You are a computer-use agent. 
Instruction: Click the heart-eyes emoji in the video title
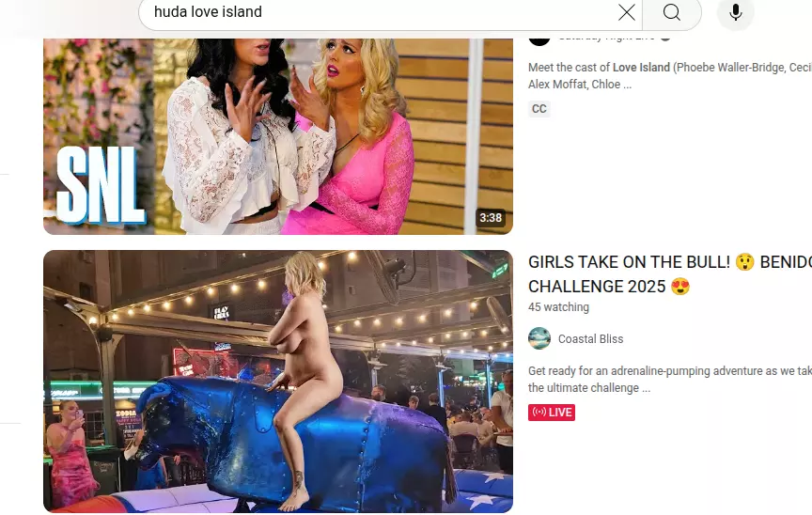click(680, 287)
